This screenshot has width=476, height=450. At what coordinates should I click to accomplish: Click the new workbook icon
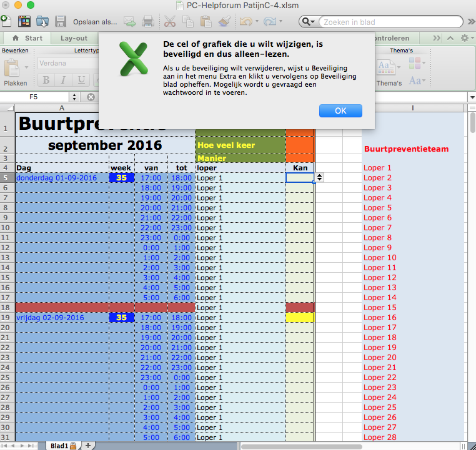pyautogui.click(x=6, y=21)
